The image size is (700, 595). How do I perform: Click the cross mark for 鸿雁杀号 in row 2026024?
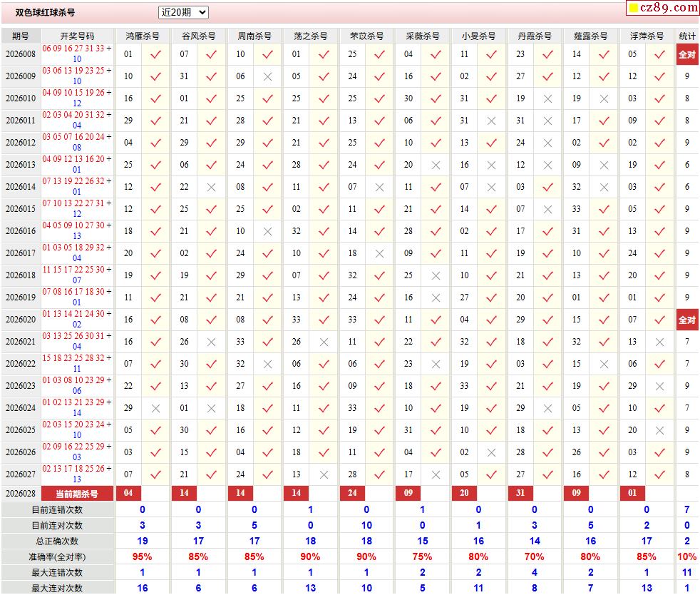pos(155,408)
